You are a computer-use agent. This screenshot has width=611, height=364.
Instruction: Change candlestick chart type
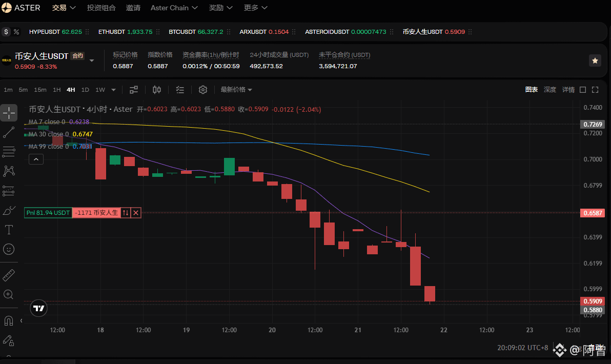click(x=157, y=90)
